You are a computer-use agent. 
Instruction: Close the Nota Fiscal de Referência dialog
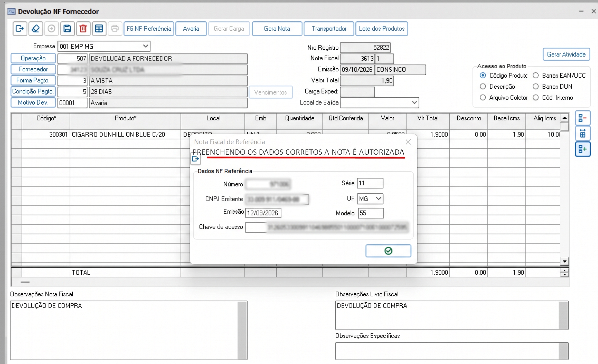pos(408,142)
